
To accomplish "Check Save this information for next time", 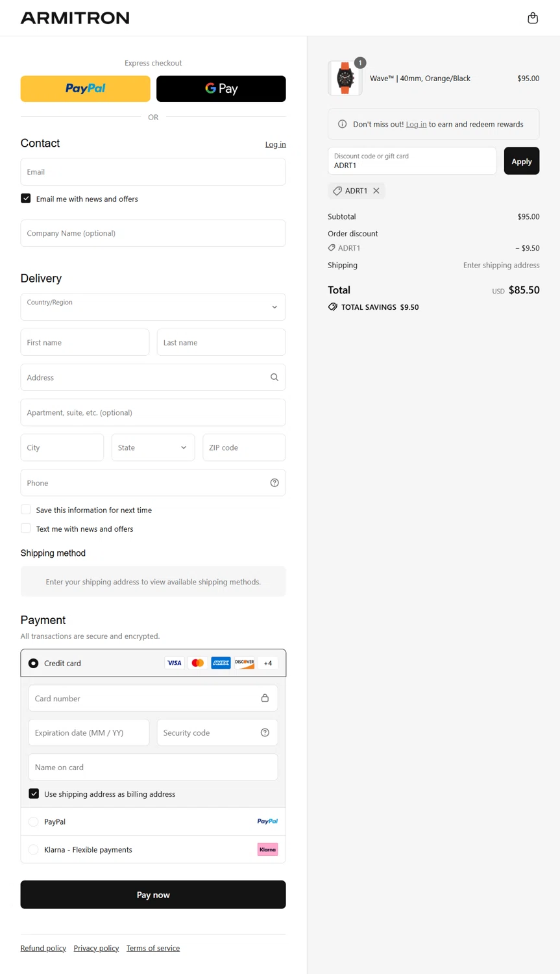I will point(26,510).
